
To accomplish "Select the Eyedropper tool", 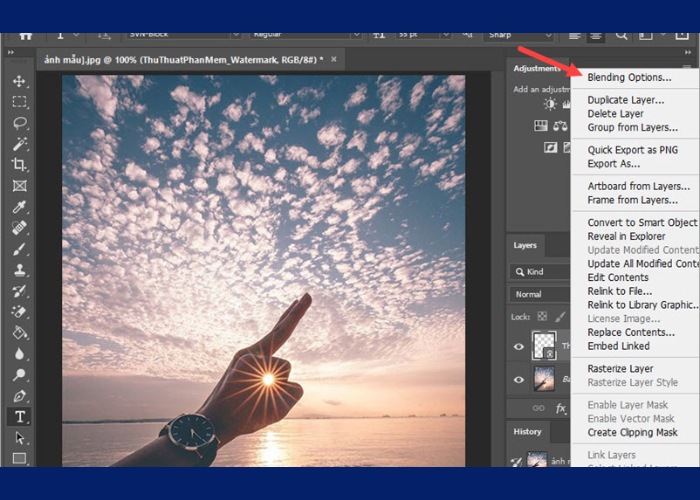I will (x=19, y=207).
